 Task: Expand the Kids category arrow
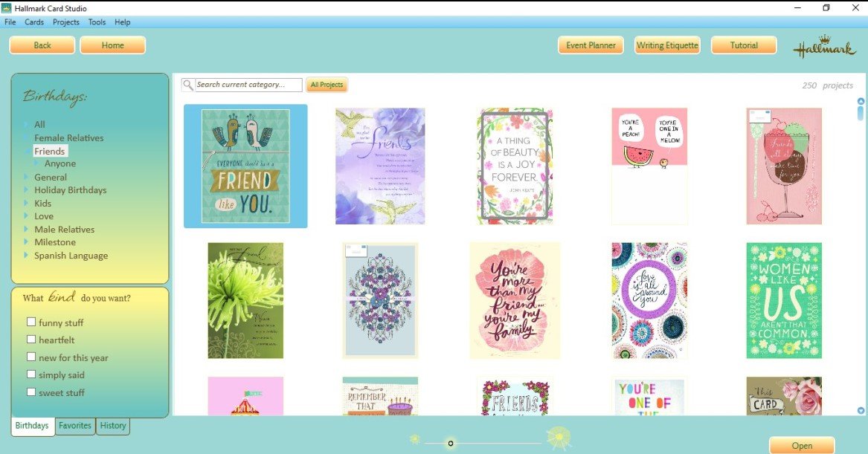pos(26,203)
